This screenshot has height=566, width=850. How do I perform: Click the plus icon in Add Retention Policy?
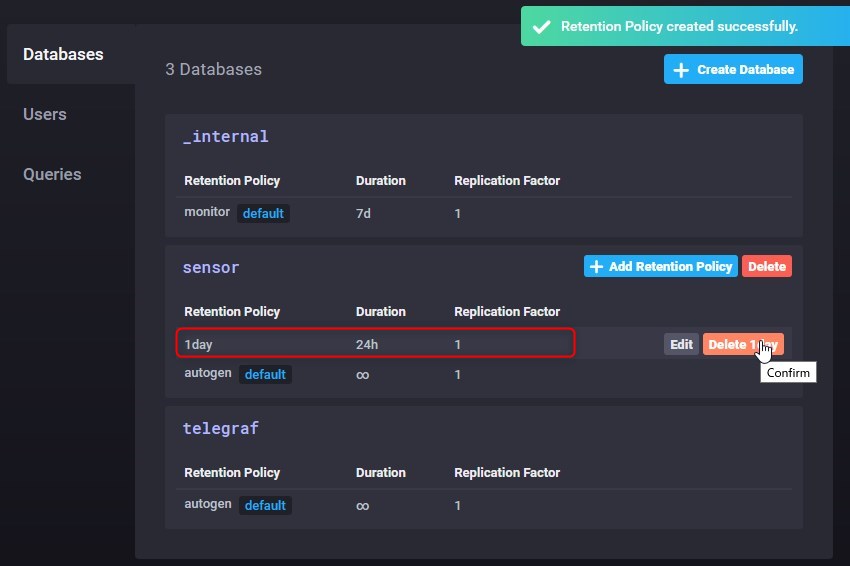point(597,267)
